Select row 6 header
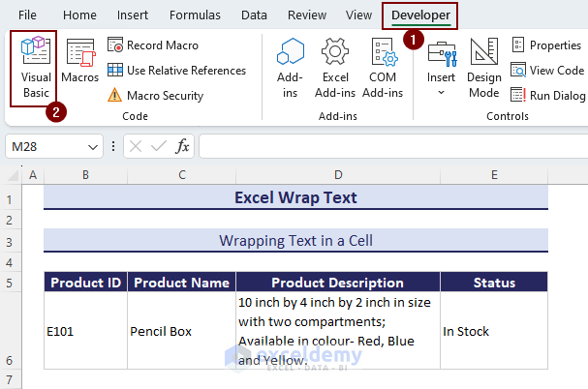The width and height of the screenshot is (588, 389). tap(11, 331)
